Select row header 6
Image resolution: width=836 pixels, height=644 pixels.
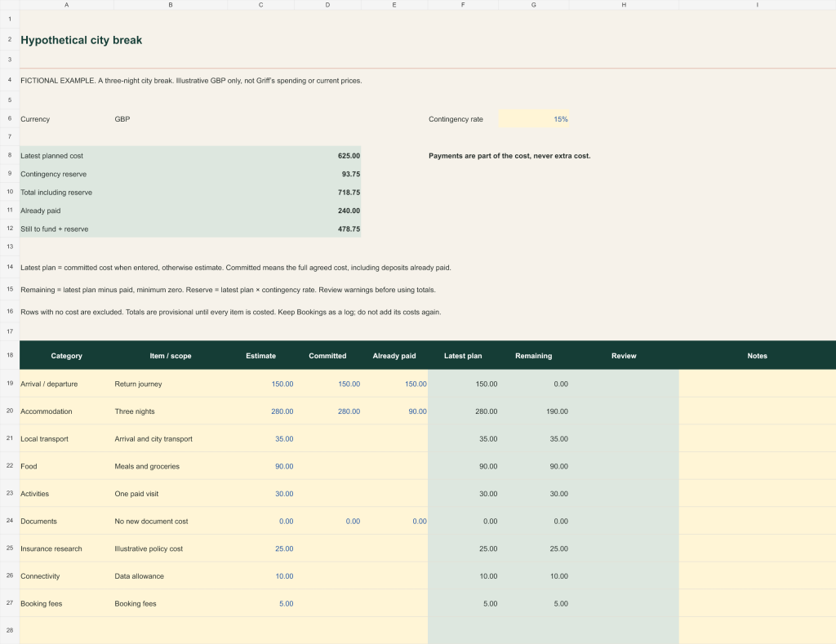coord(10,118)
